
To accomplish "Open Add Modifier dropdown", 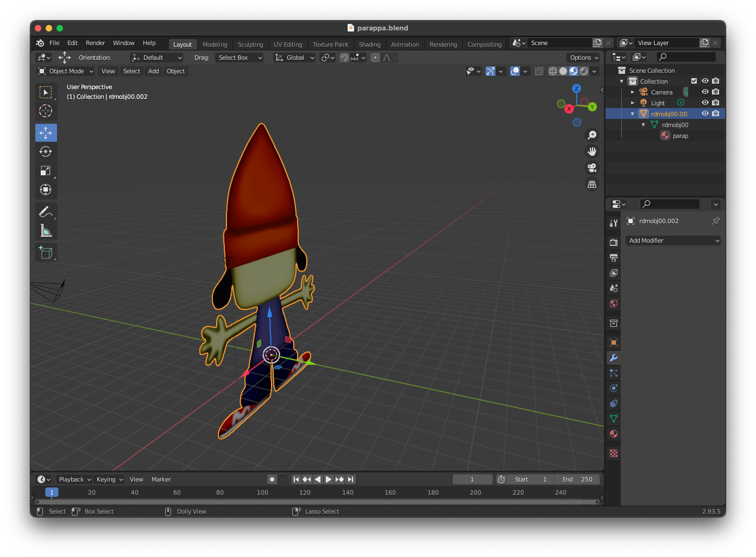I will coord(674,240).
